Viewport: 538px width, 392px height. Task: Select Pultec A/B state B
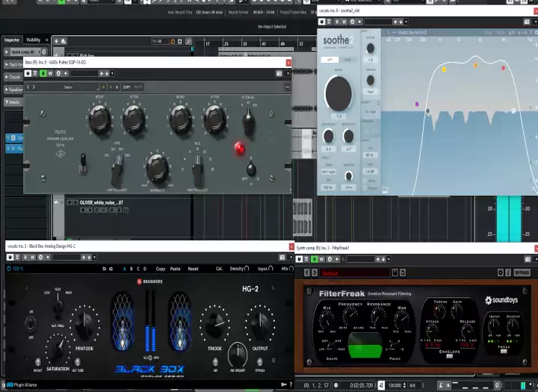click(x=117, y=87)
